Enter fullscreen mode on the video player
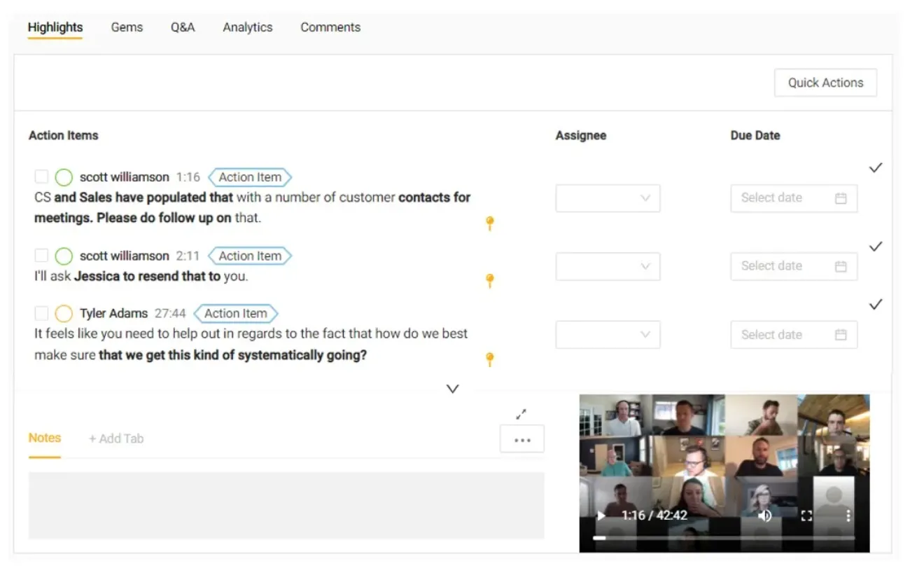This screenshot has height=580, width=924. point(806,516)
